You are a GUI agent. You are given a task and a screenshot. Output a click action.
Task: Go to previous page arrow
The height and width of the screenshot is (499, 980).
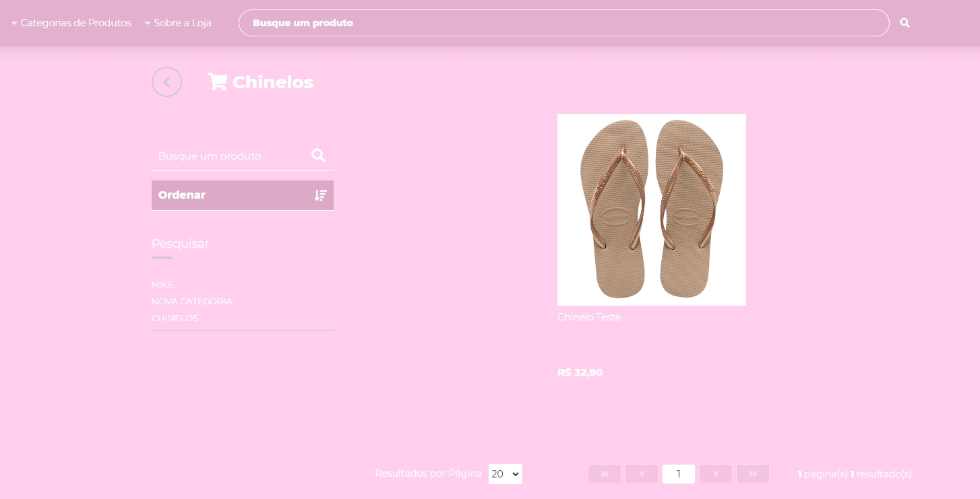point(642,474)
